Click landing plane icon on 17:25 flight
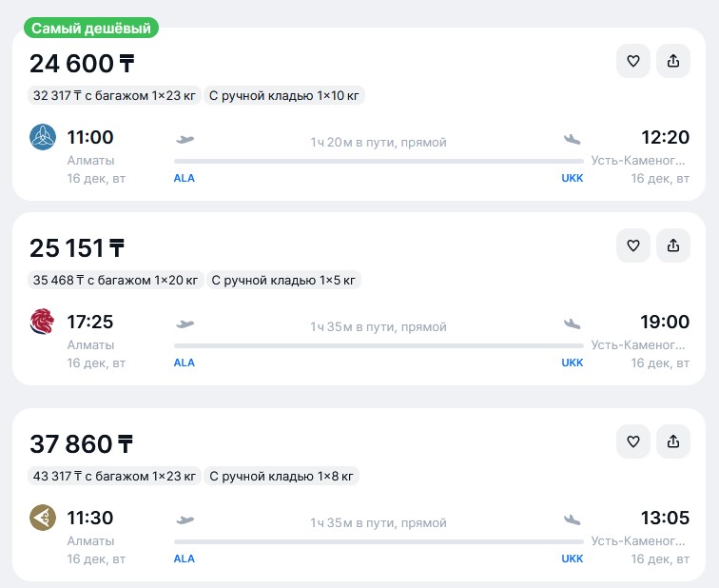The image size is (719, 588). [x=572, y=324]
